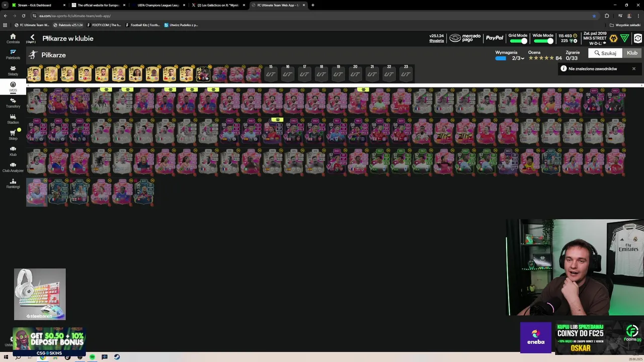644x362 pixels.
Task: Open Centrala home in the sidebar
Action: (13, 38)
